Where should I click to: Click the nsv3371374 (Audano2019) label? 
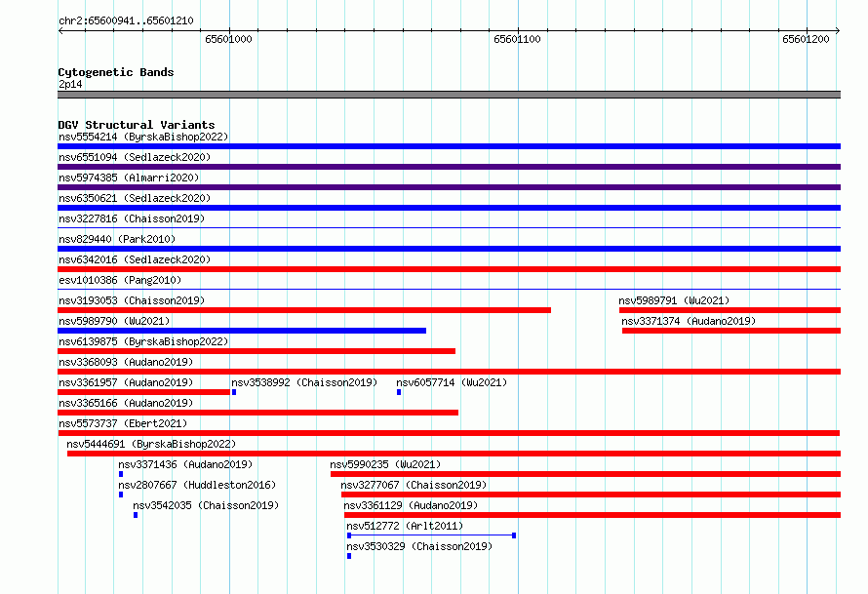[x=689, y=321]
